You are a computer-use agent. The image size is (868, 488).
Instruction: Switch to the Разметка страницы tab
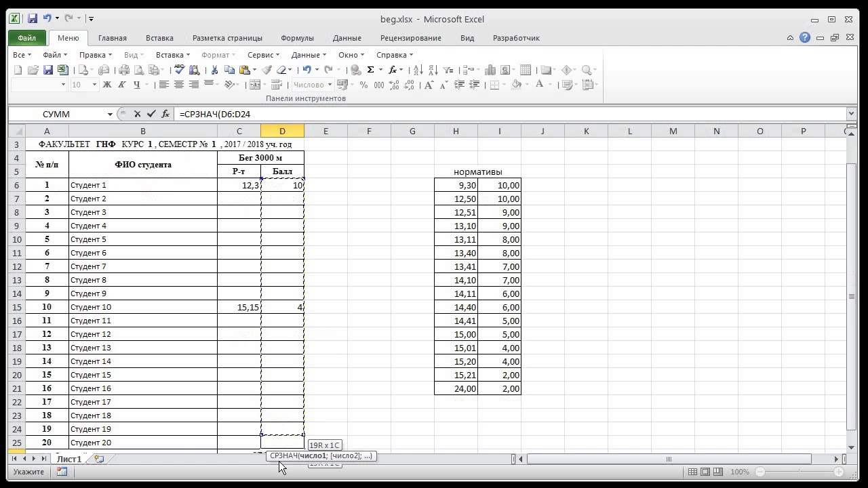tap(227, 38)
